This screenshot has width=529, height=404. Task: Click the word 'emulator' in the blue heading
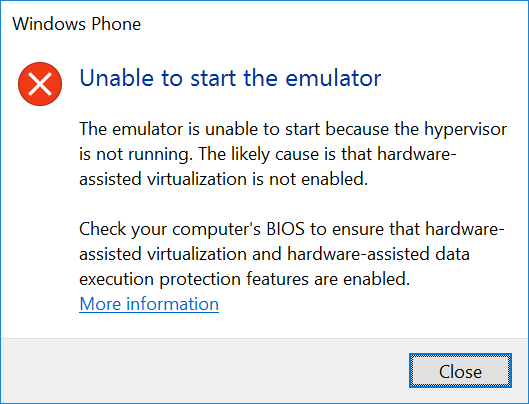(333, 79)
